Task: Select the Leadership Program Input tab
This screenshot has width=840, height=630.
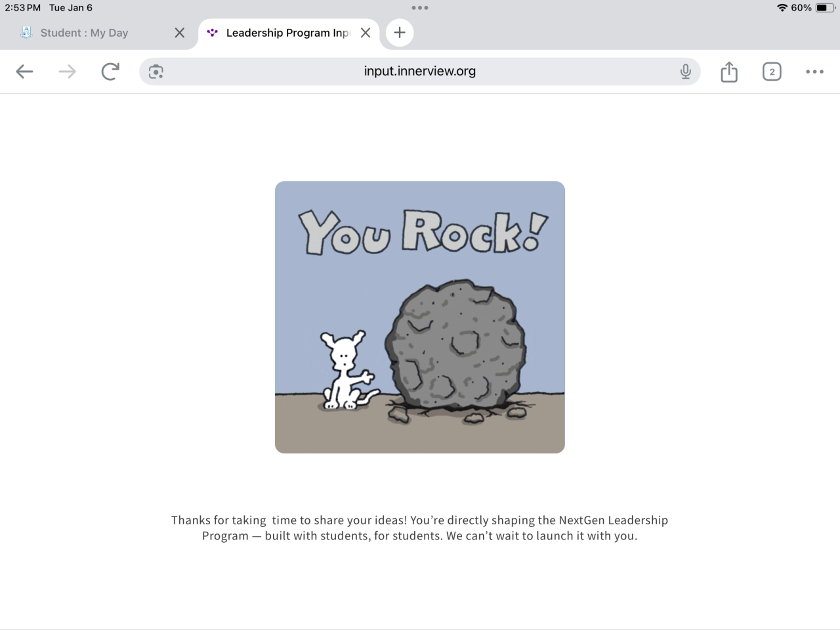Action: tap(289, 33)
